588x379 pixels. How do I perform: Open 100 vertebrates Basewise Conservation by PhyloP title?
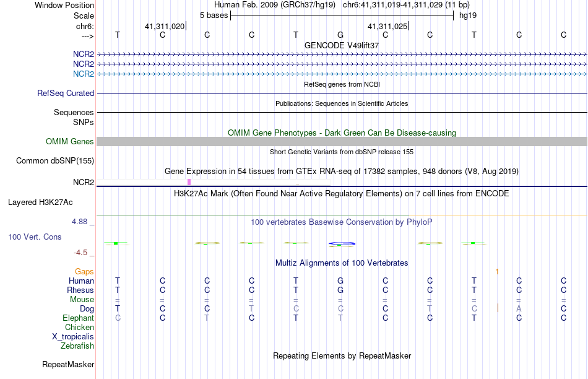pyautogui.click(x=342, y=222)
